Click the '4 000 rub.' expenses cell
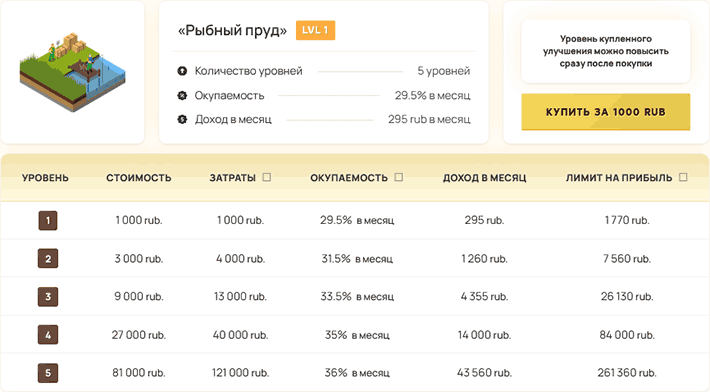 [x=240, y=259]
